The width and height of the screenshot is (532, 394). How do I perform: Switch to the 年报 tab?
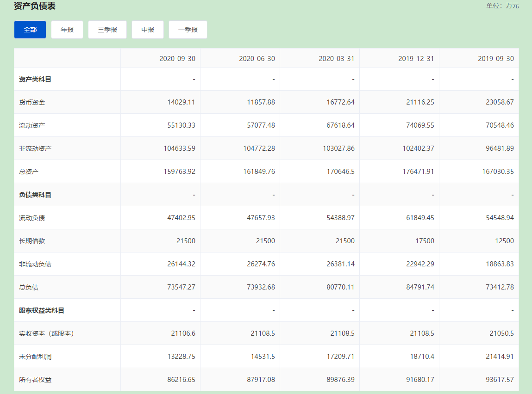coord(67,30)
